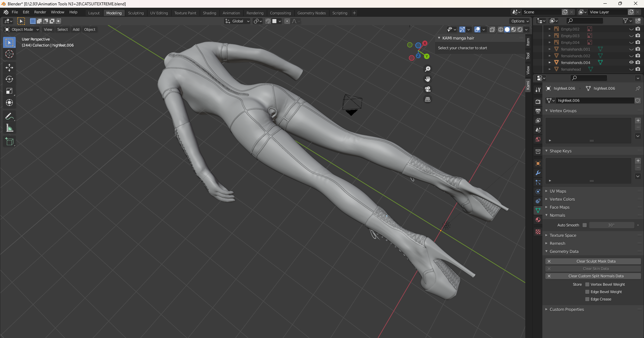This screenshot has height=338, width=644.
Task: Open Render properties tab
Action: coord(538,102)
